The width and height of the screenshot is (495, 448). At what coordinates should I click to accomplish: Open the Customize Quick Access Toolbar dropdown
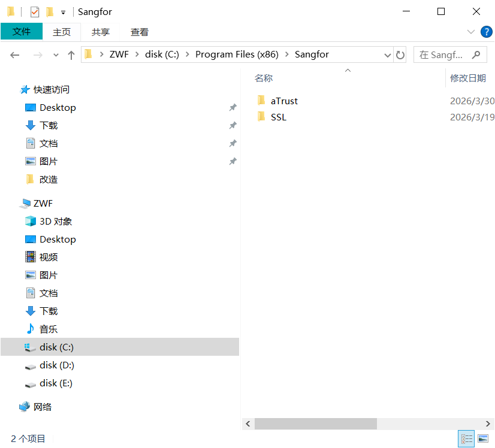63,13
